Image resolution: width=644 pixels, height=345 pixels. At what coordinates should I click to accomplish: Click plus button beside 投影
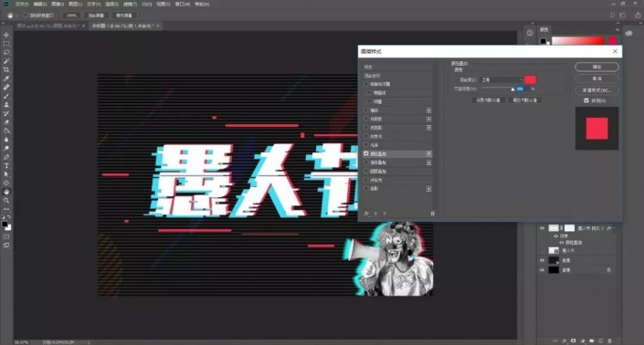coord(428,189)
